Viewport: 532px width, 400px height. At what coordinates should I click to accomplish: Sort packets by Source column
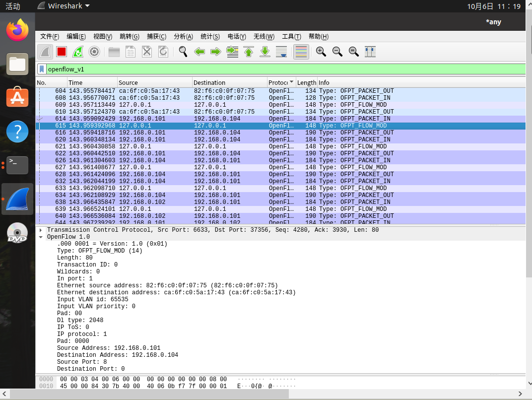point(155,82)
